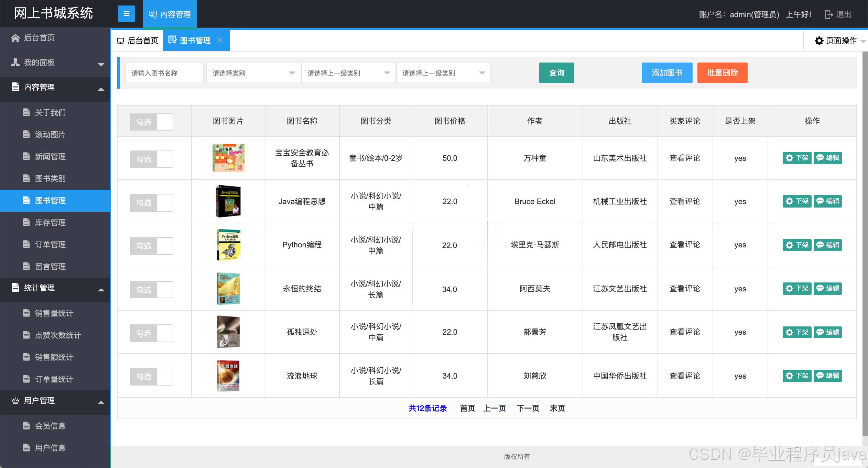Click the 查询 search button
Image resolution: width=868 pixels, height=468 pixels.
(x=556, y=73)
